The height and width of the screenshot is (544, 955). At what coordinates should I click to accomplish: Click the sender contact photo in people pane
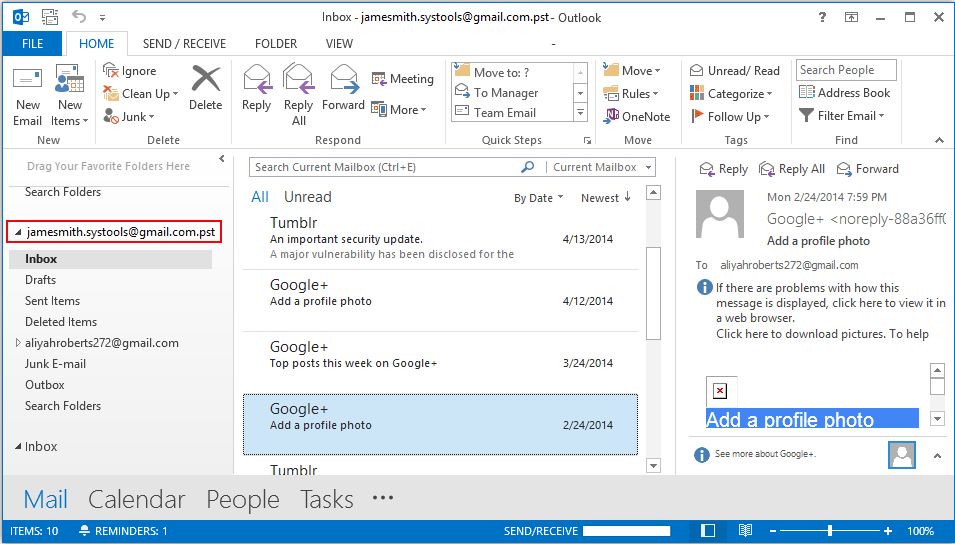(901, 454)
